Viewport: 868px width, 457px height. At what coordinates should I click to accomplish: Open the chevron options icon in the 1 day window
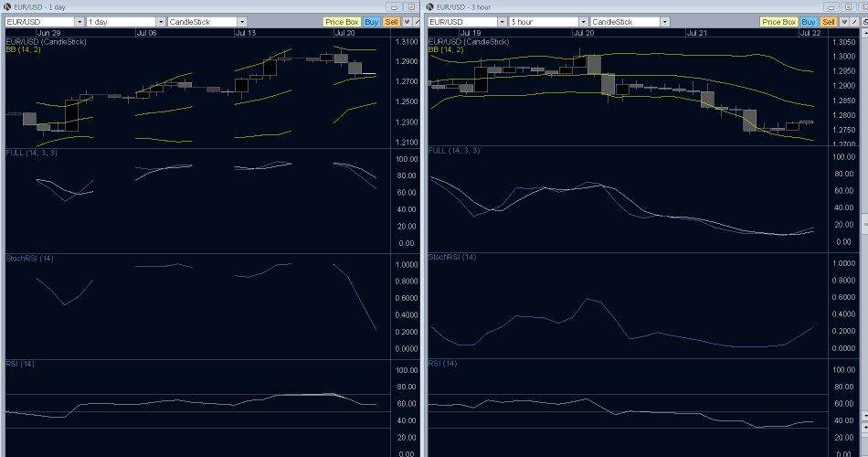408,22
